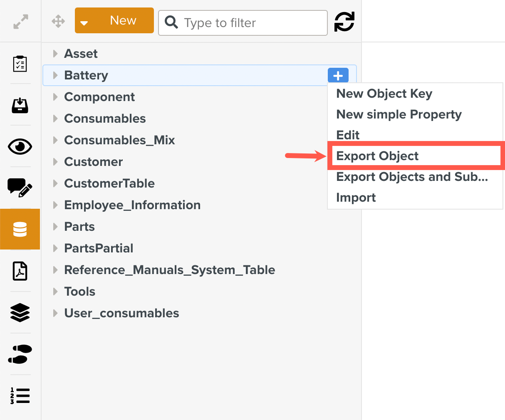Select the Reference_Manuals_System_Table label
505x420 pixels.
(x=170, y=270)
